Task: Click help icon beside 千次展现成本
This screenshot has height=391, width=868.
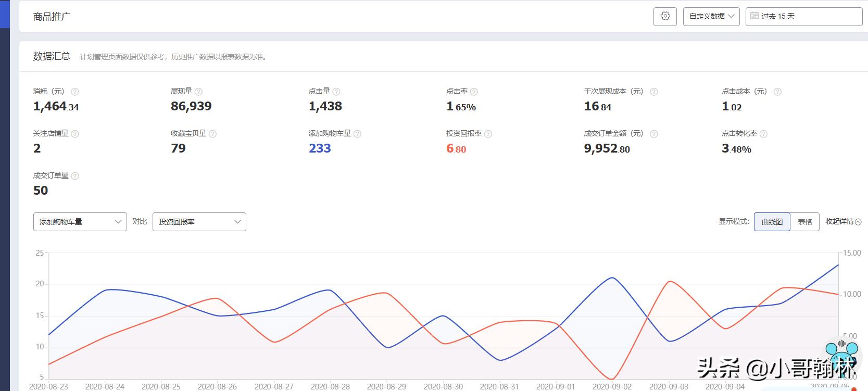Action: 654,92
